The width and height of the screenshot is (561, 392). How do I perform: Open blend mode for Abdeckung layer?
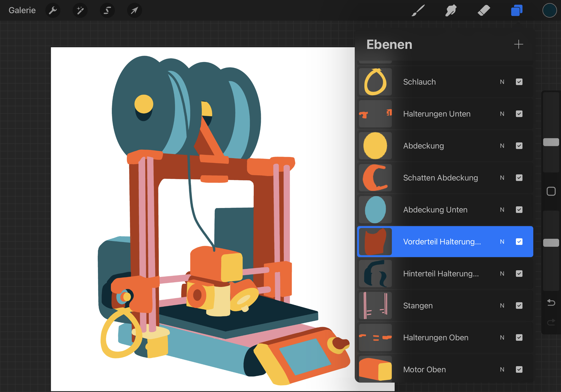click(502, 146)
